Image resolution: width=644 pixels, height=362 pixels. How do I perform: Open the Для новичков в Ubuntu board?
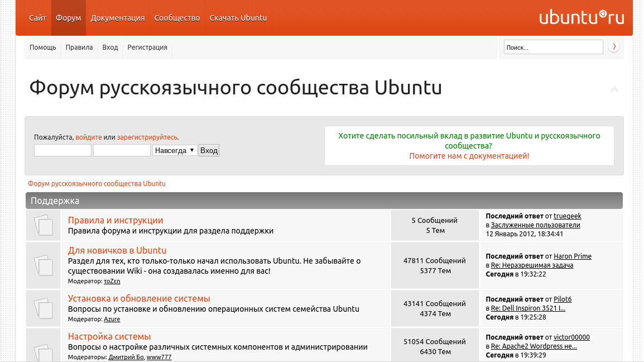pyautogui.click(x=117, y=250)
